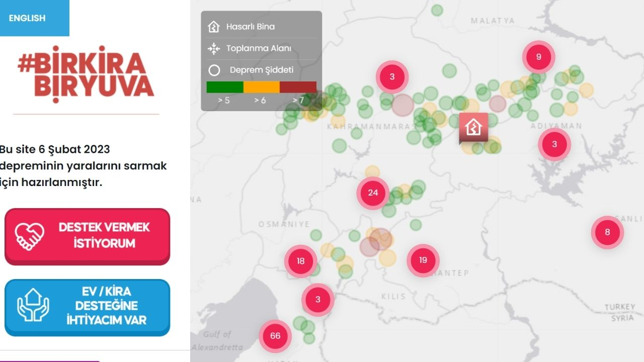Toggle the Deprem Şiddeti text label in legend
Screen dimensions: 644x362
[261, 70]
